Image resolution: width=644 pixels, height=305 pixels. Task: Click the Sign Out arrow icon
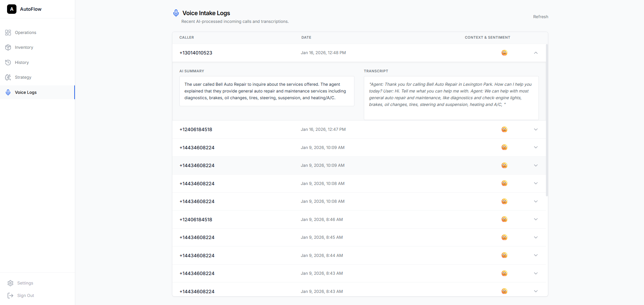click(10, 296)
